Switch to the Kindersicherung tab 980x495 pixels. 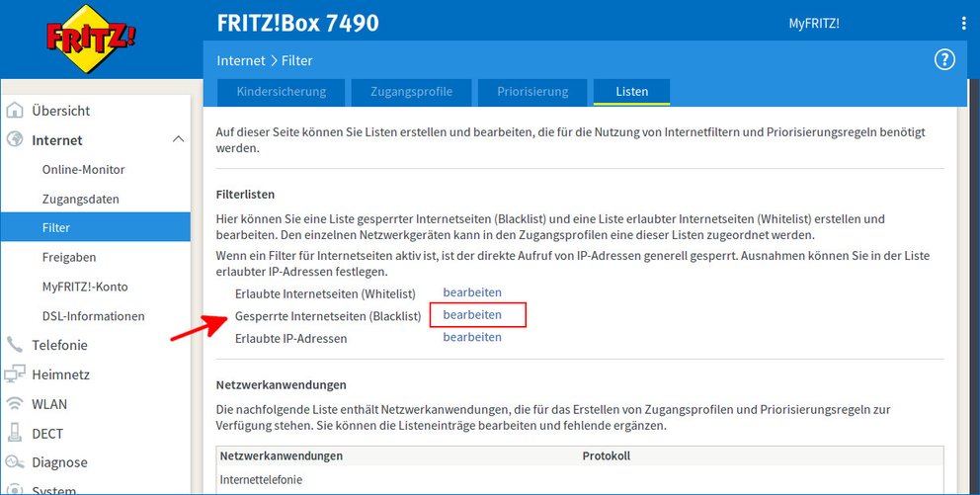point(282,92)
